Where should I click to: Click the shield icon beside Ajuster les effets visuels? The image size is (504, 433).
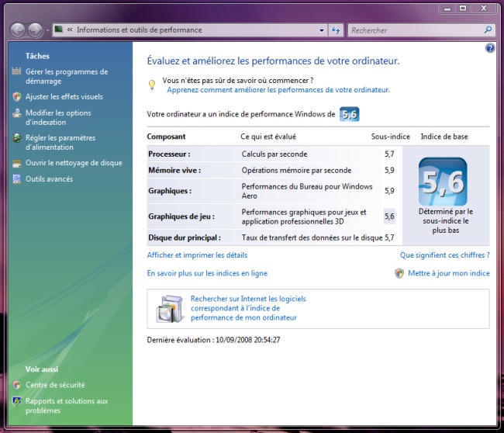[x=17, y=96]
